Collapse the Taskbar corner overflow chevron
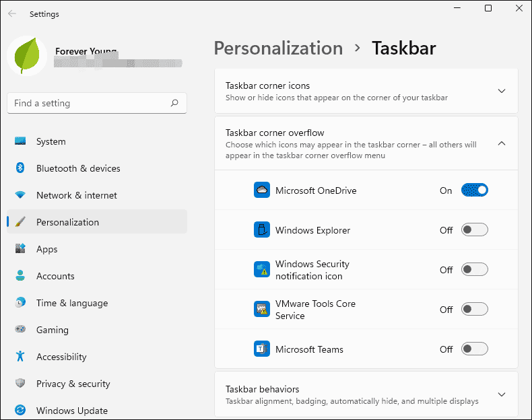Image resolution: width=532 pixels, height=420 pixels. tap(502, 143)
